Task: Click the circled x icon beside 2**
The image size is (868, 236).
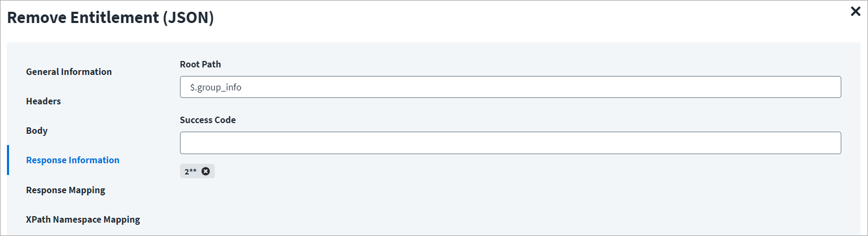Action: pyautogui.click(x=206, y=171)
